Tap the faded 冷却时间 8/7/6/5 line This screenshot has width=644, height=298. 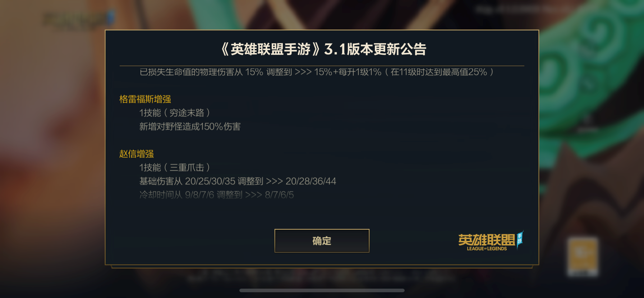(217, 195)
